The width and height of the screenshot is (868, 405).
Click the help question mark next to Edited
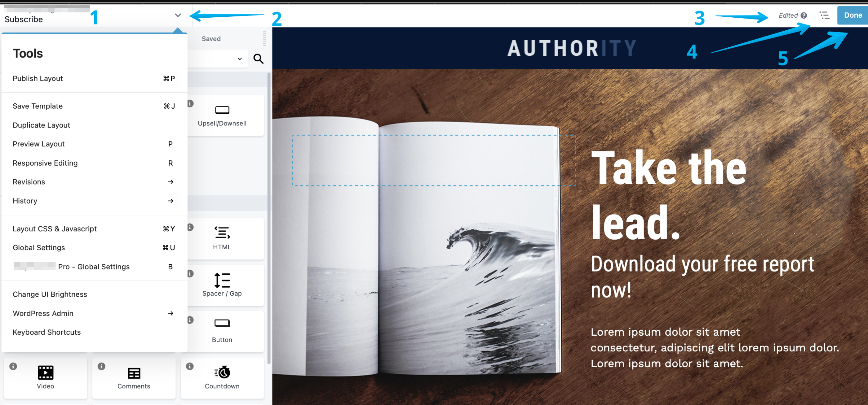(x=804, y=15)
